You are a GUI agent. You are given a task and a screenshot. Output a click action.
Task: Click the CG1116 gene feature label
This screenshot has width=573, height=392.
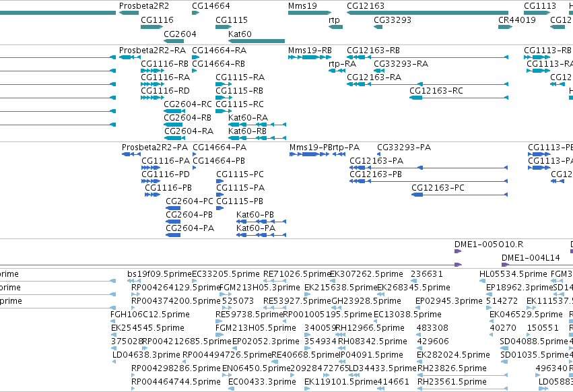click(x=157, y=20)
